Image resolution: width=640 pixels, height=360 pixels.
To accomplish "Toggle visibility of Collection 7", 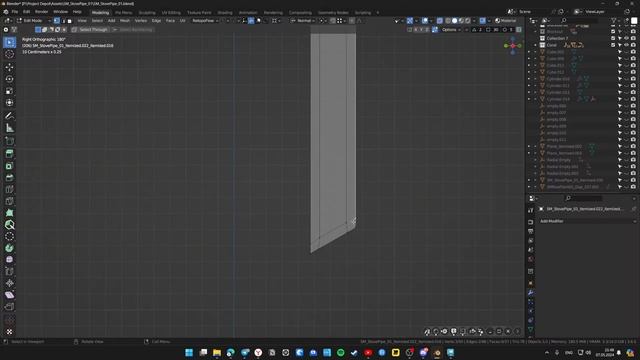I will tap(626, 38).
